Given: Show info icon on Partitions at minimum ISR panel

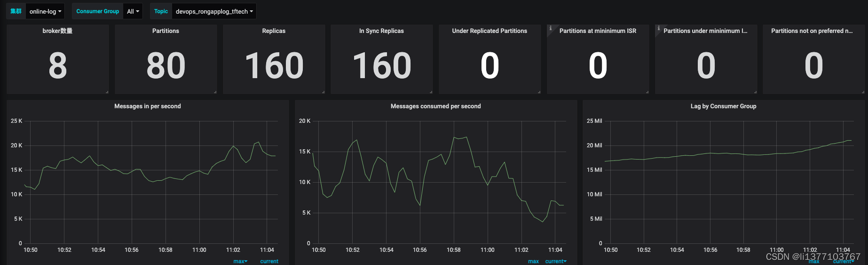Looking at the screenshot, I should (x=550, y=28).
